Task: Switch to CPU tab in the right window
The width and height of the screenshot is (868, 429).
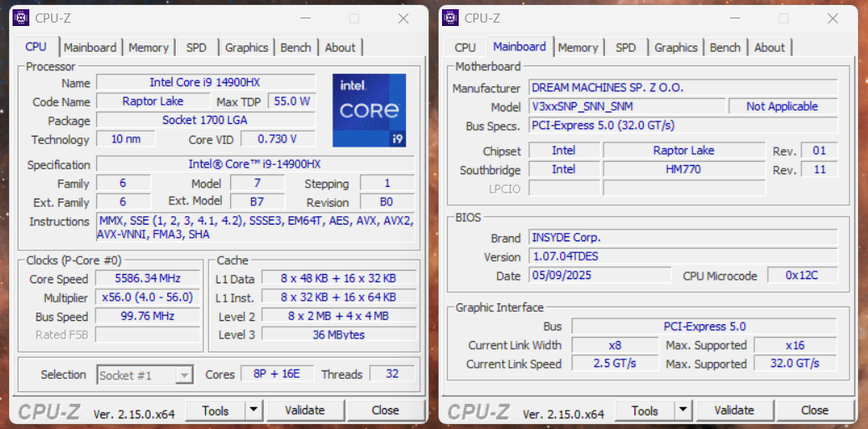Action: tap(465, 48)
